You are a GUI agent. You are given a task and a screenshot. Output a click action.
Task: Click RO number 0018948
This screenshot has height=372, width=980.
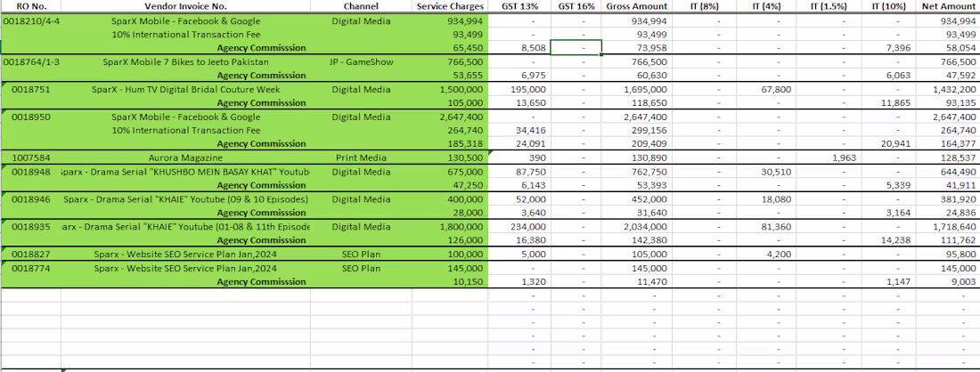pos(30,172)
